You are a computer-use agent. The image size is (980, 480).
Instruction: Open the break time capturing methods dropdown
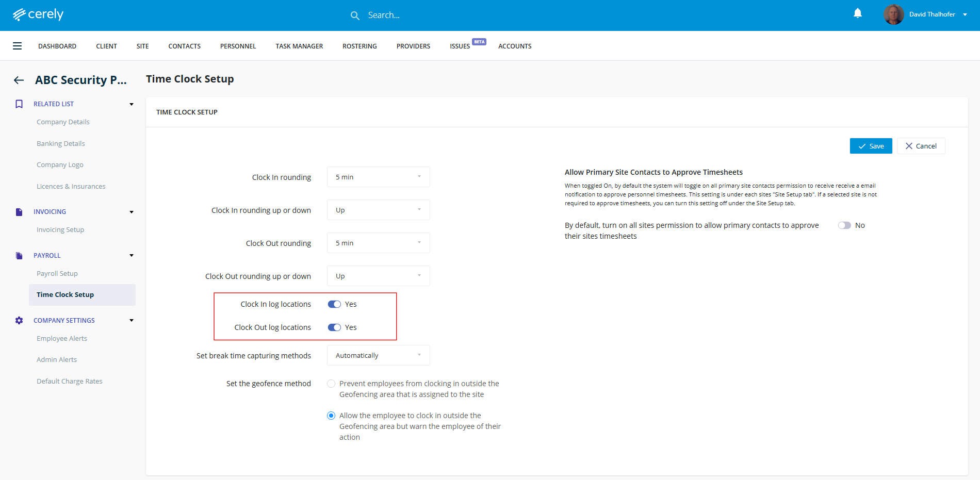(378, 355)
